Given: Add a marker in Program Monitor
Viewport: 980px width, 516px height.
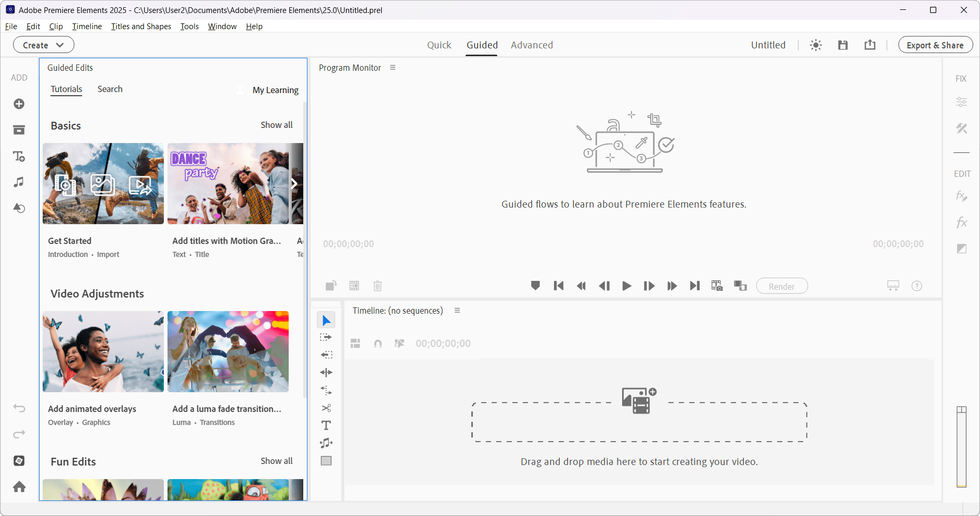Looking at the screenshot, I should click(535, 286).
